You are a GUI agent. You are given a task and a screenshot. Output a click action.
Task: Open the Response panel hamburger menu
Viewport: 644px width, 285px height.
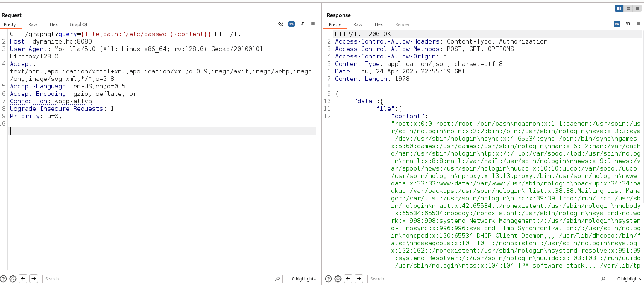[639, 24]
